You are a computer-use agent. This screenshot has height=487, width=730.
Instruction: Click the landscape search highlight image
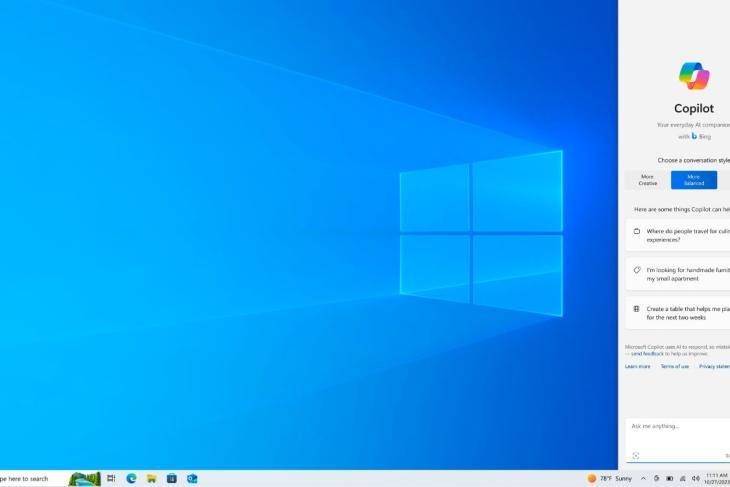[85, 479]
